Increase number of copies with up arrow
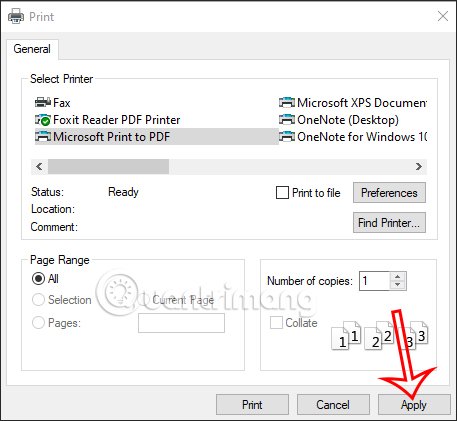Screen dimensions: 457x421 point(397,276)
